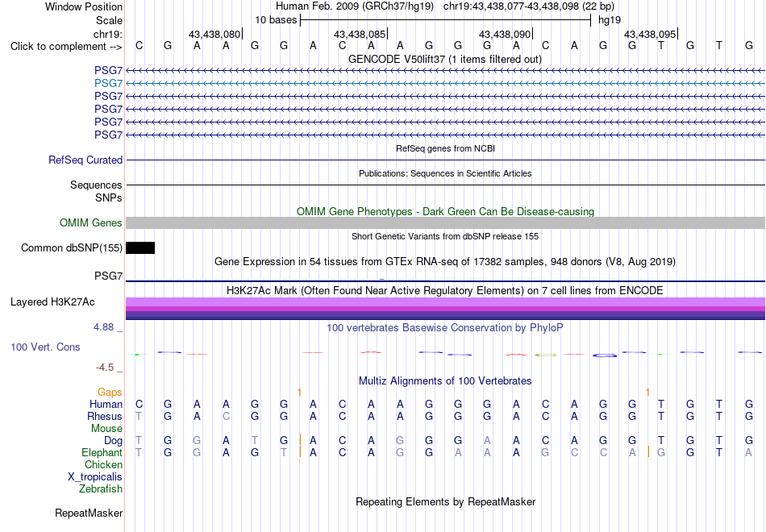Open the GENCODE V50lift37 track title

tap(444, 59)
